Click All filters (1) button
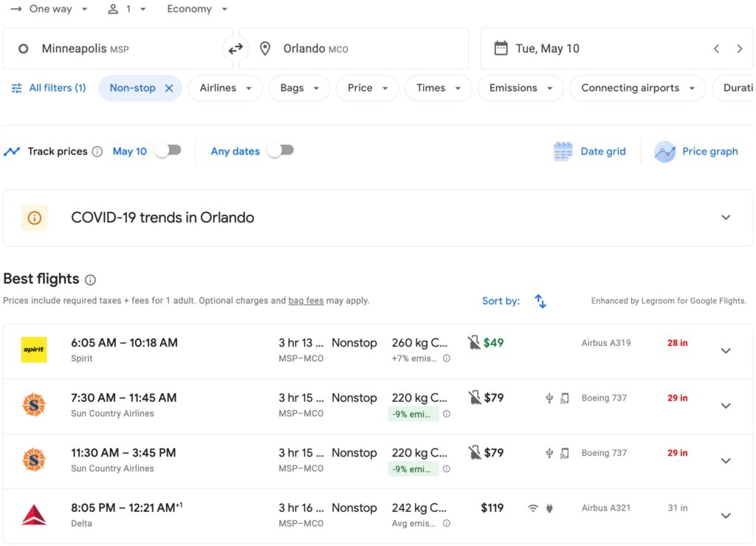The height and width of the screenshot is (546, 756). click(49, 86)
